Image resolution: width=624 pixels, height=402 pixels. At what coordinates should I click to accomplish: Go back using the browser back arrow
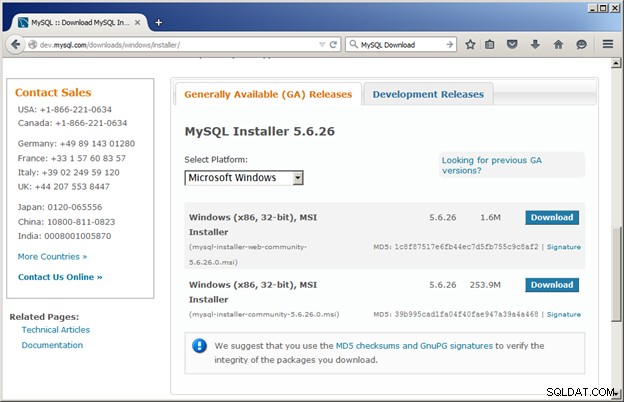[x=16, y=44]
